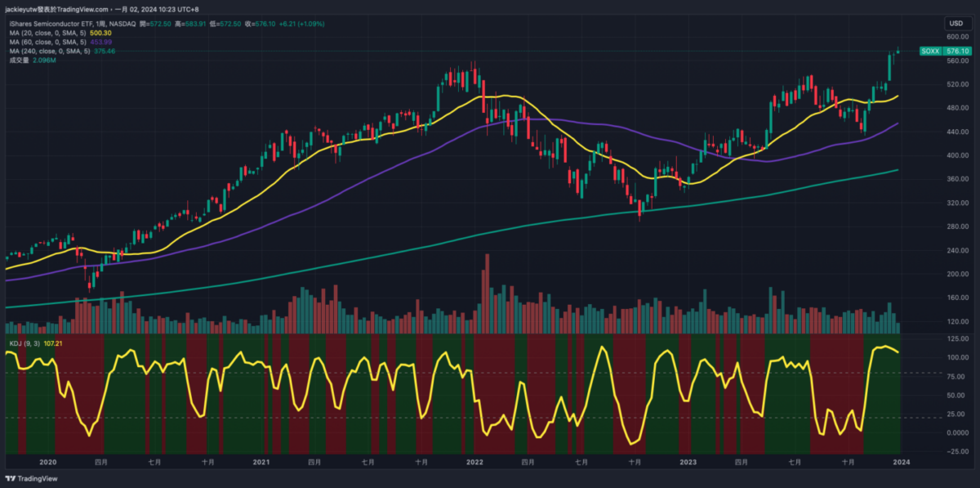
Task: Select the MA (240, close, 0, SMA, 5) legend
Action: coord(51,51)
